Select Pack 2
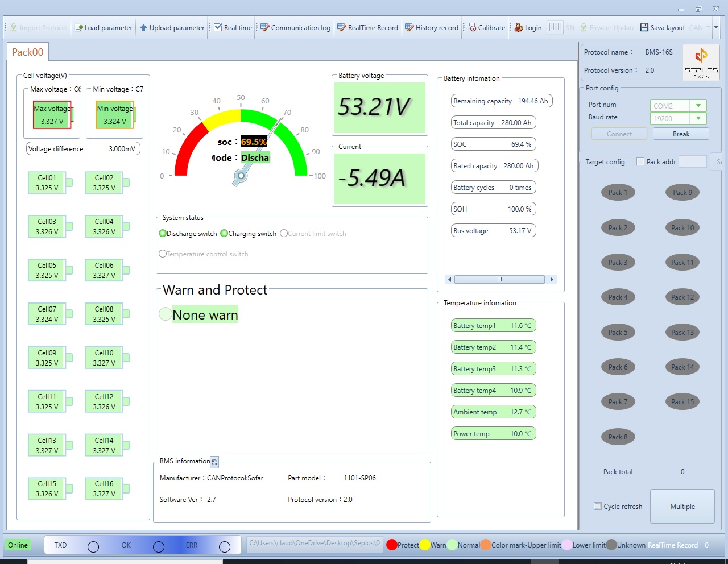 click(x=618, y=227)
